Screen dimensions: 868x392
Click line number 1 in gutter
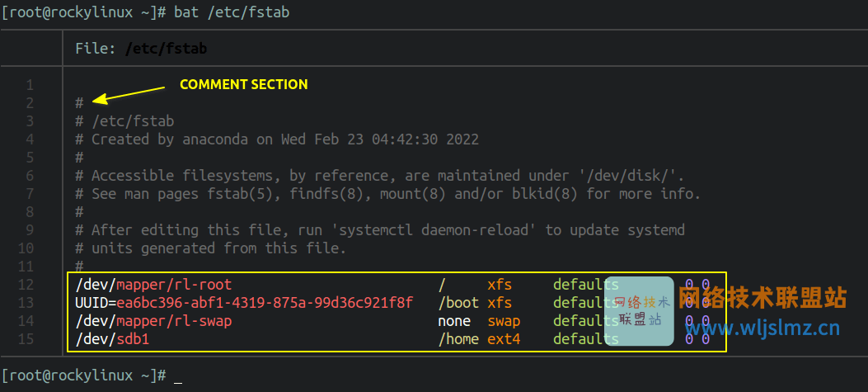[30, 85]
